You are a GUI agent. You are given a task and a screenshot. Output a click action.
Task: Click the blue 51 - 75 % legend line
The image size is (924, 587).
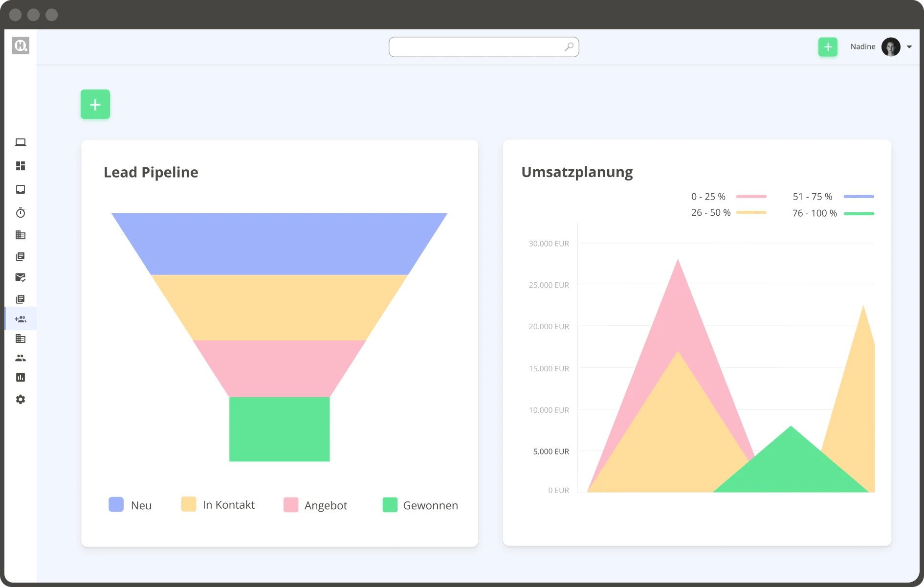pyautogui.click(x=859, y=197)
